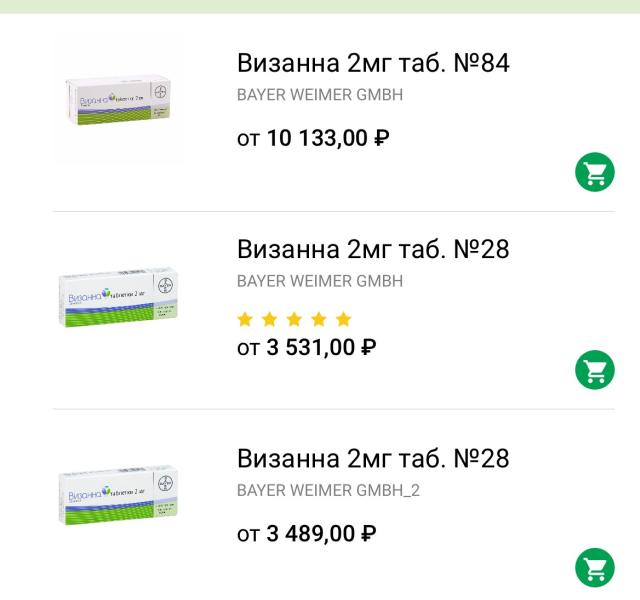
Task: Add the 3 489,00 ₽ Визанна to cart
Action: [595, 567]
